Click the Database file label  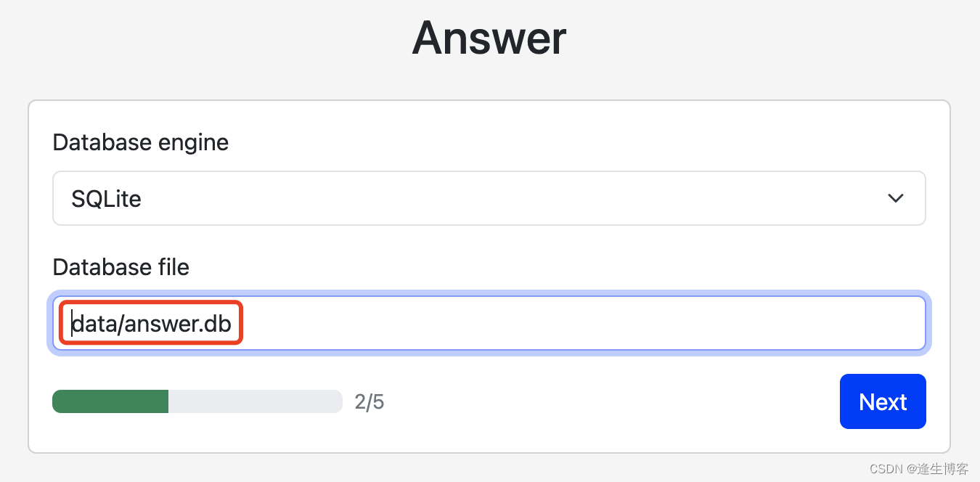coord(121,267)
